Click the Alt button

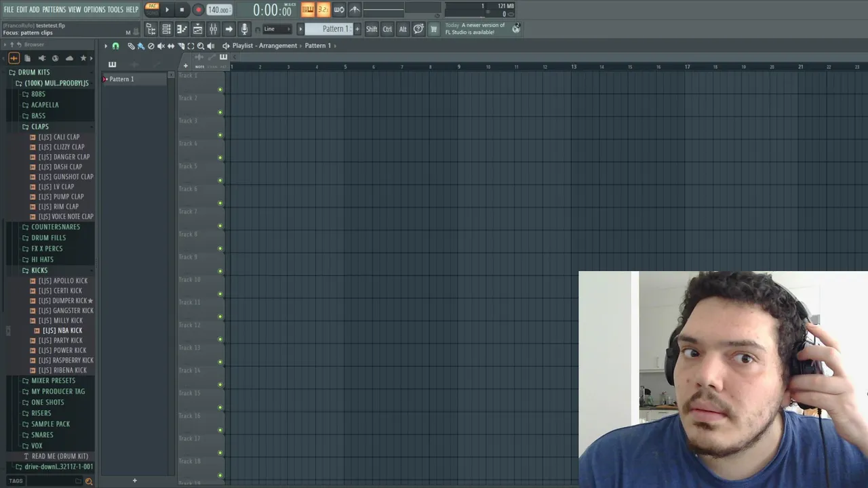[403, 29]
